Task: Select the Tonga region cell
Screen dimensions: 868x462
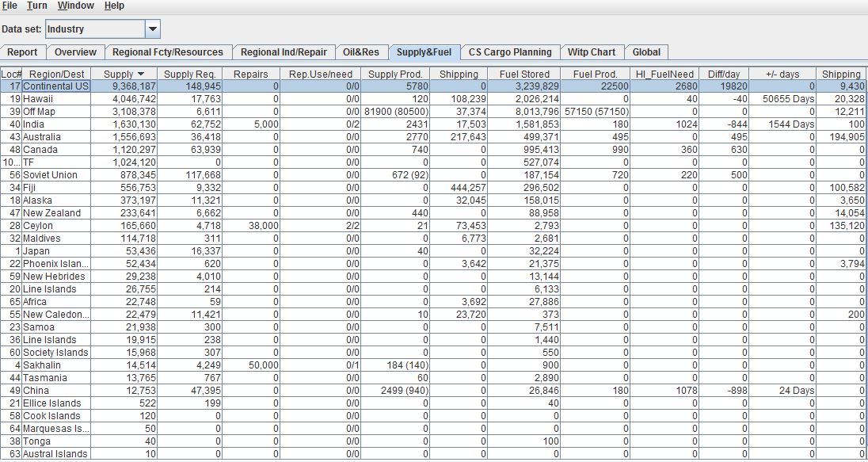Action: click(56, 441)
